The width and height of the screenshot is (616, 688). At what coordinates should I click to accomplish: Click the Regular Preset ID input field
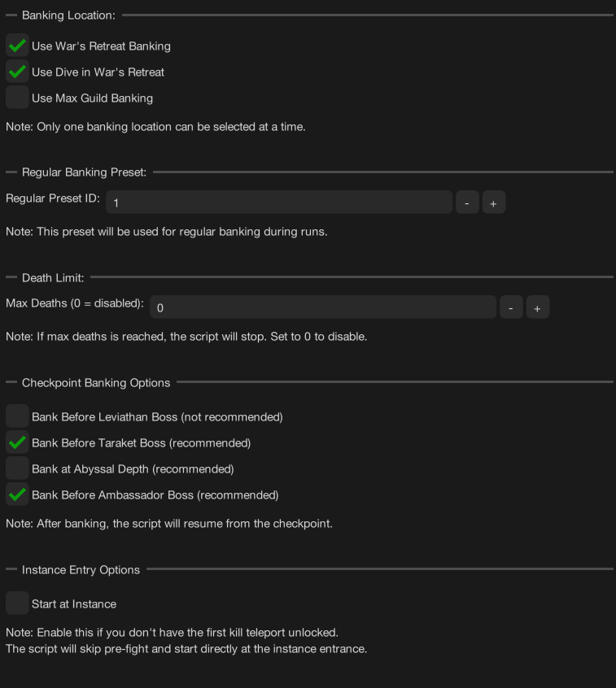[x=279, y=202]
